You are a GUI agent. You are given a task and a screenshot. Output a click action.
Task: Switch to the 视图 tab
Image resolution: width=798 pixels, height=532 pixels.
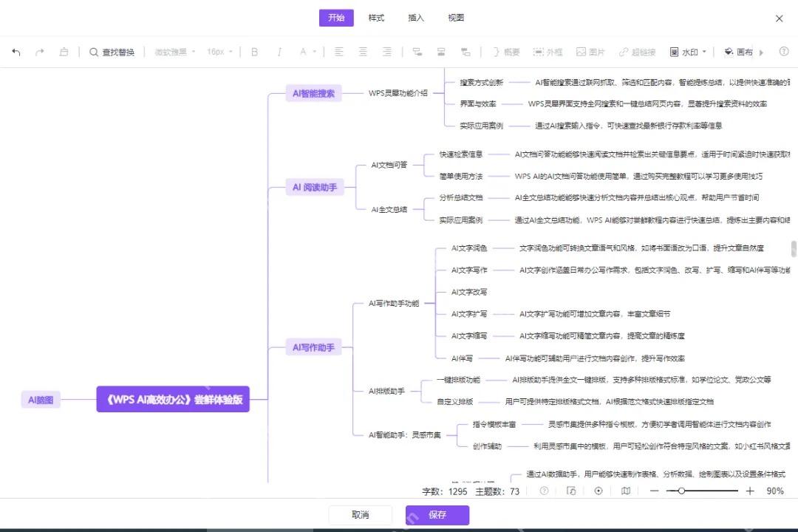point(455,18)
